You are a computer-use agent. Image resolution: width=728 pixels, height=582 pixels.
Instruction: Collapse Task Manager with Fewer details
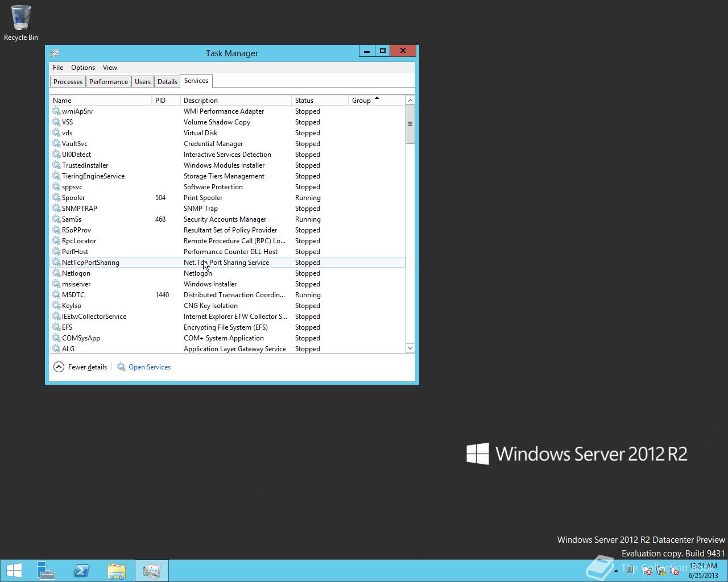(x=80, y=367)
